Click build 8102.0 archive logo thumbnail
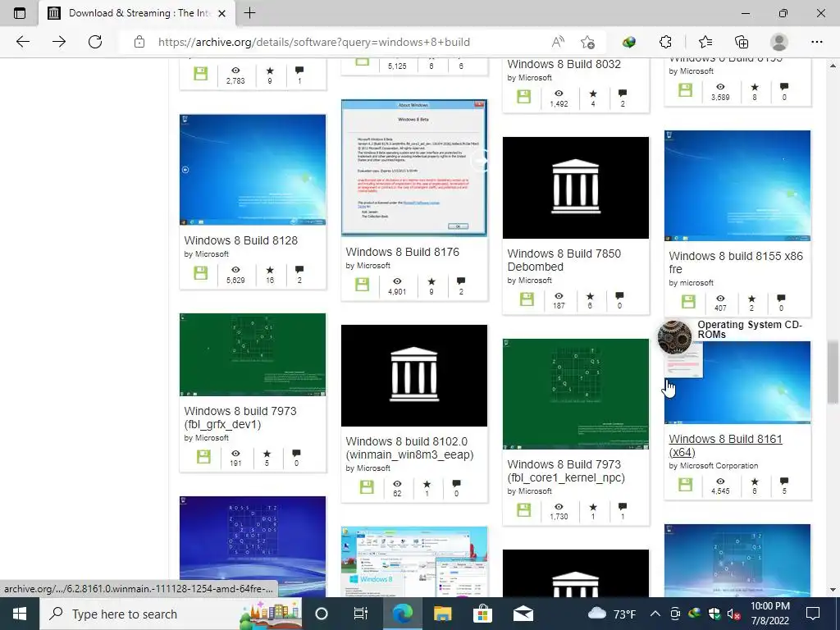Viewport: 840px width, 630px height. pos(414,376)
